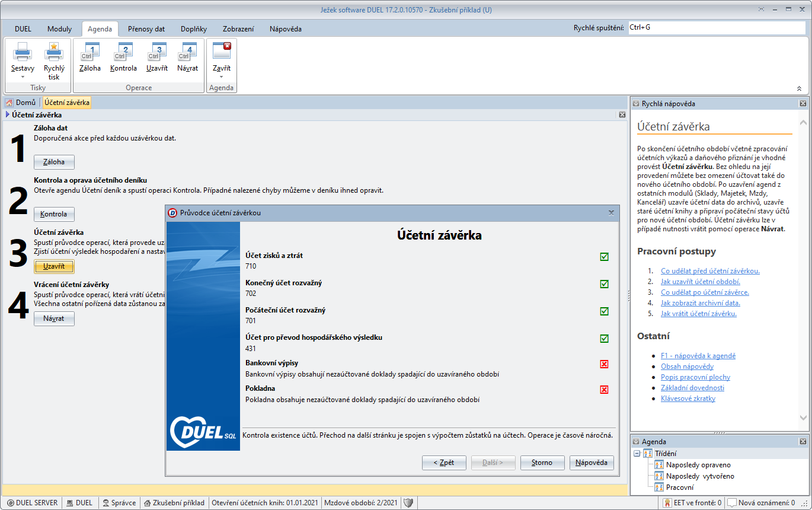Click the Správce user status entry
This screenshot has width=812, height=510.
[x=119, y=503]
